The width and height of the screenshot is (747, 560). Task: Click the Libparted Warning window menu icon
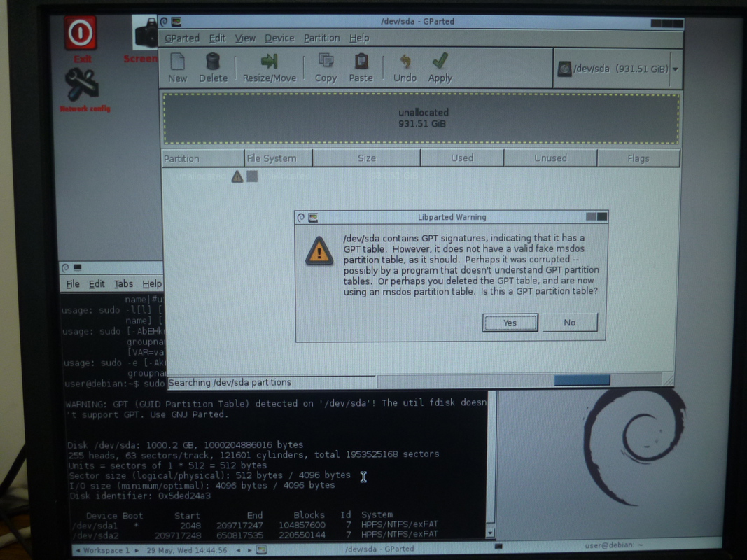coord(300,218)
